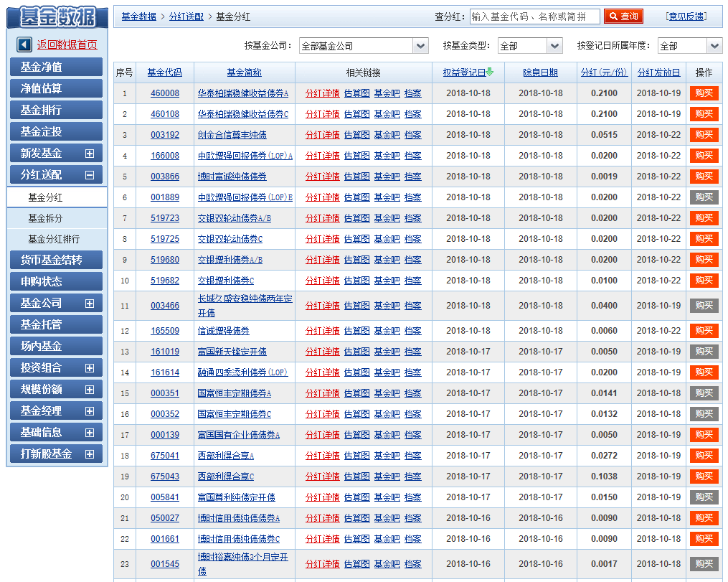
Task: Go to 基金分红排行 submenu item
Action: pos(54,239)
